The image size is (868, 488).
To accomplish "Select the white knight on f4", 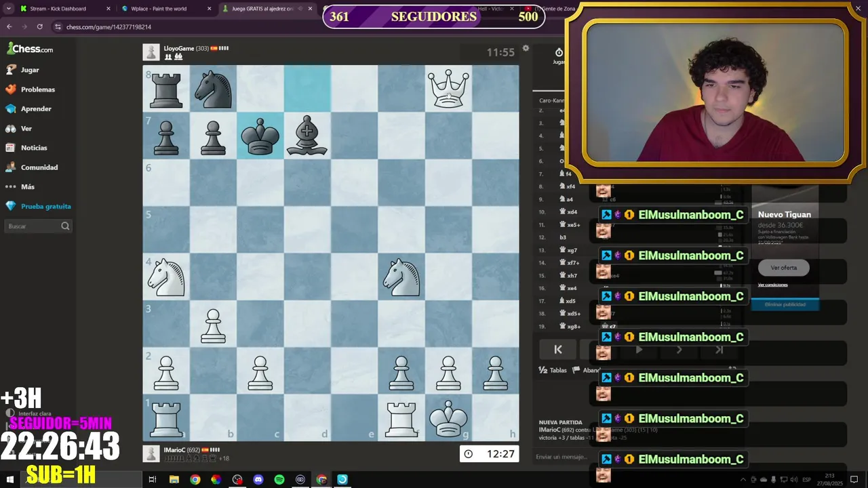I will click(x=401, y=277).
